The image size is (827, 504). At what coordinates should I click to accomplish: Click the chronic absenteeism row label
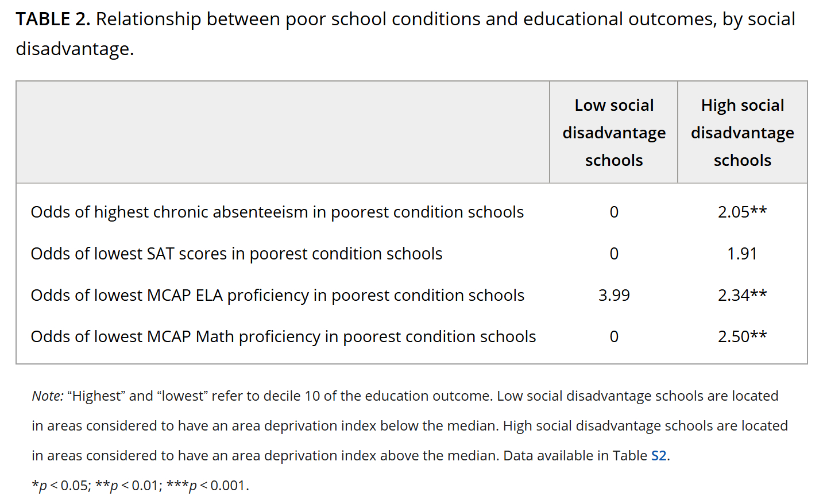[277, 212]
